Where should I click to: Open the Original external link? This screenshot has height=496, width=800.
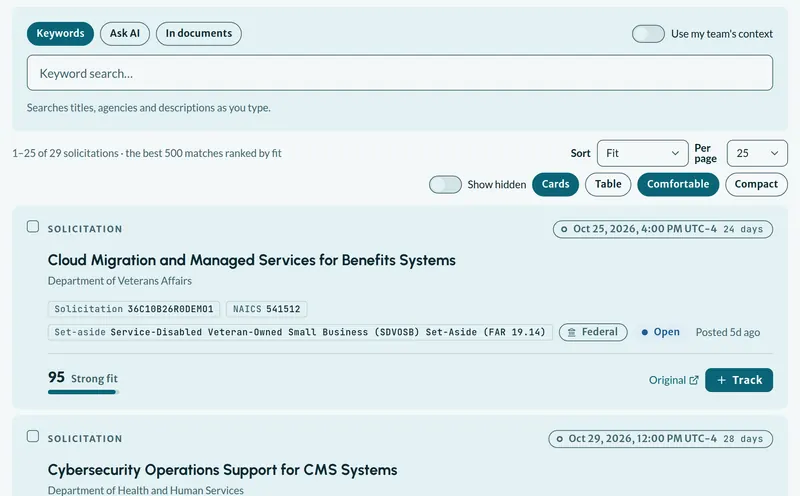pos(673,380)
